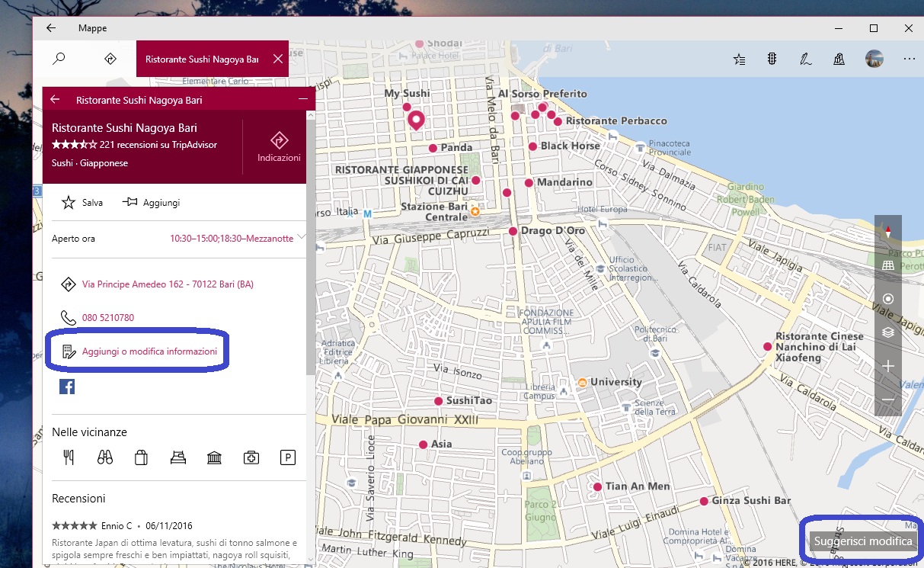
Task: Select the Mandarino pin
Action: [529, 183]
